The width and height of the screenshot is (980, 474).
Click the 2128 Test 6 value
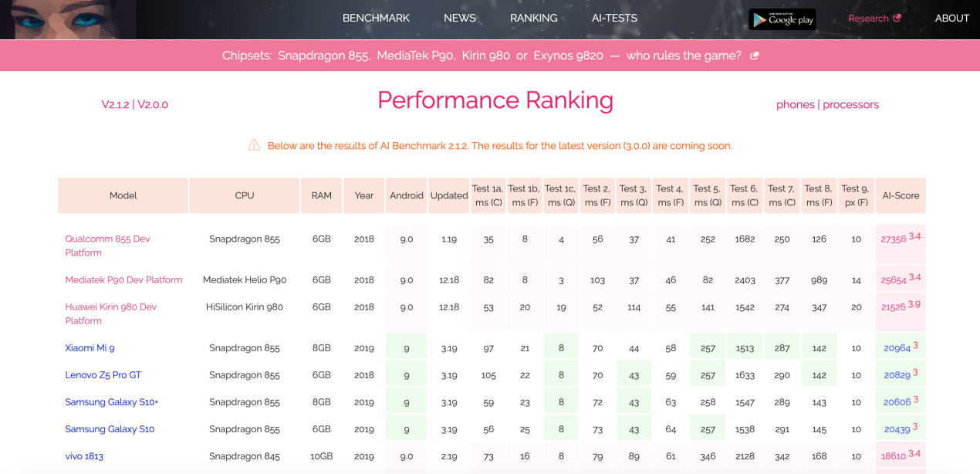[745, 456]
